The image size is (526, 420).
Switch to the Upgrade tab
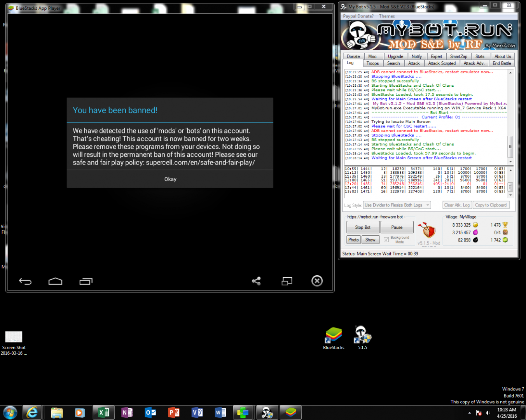point(395,56)
